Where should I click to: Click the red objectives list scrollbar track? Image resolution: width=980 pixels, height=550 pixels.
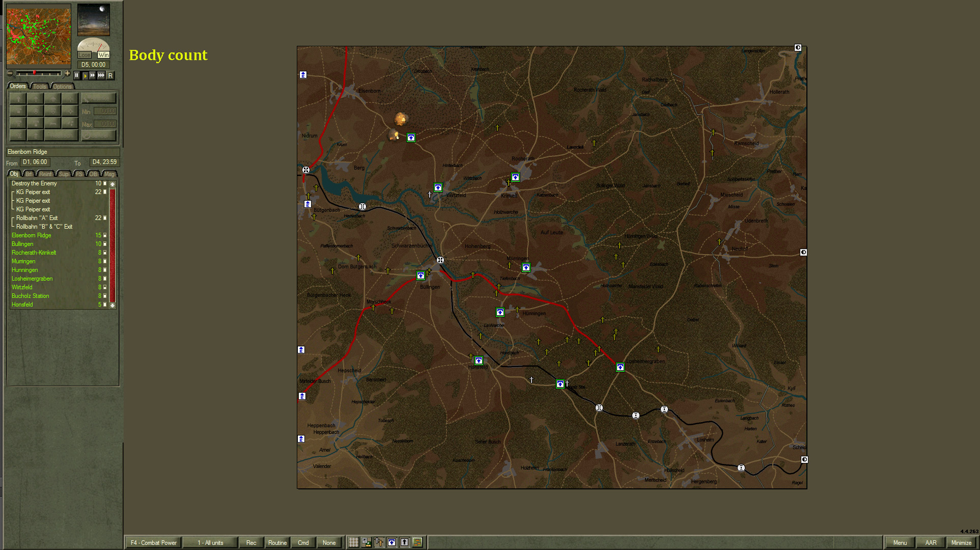113,244
